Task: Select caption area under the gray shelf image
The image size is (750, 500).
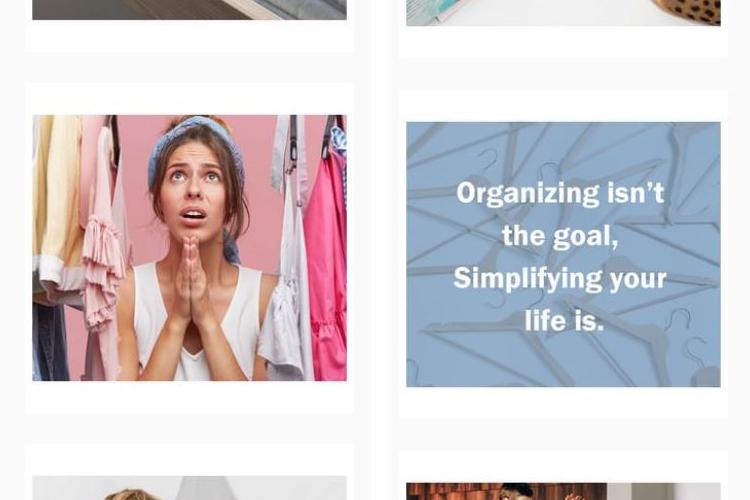Action: pyautogui.click(x=189, y=35)
